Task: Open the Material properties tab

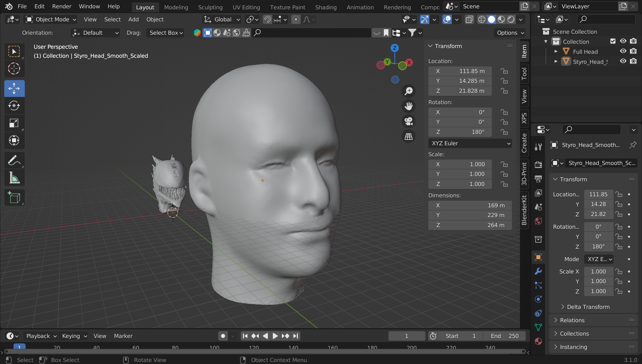Action: point(538,341)
